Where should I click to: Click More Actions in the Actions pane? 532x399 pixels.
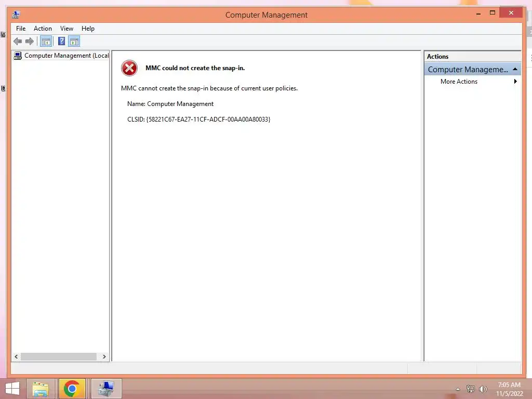click(459, 82)
